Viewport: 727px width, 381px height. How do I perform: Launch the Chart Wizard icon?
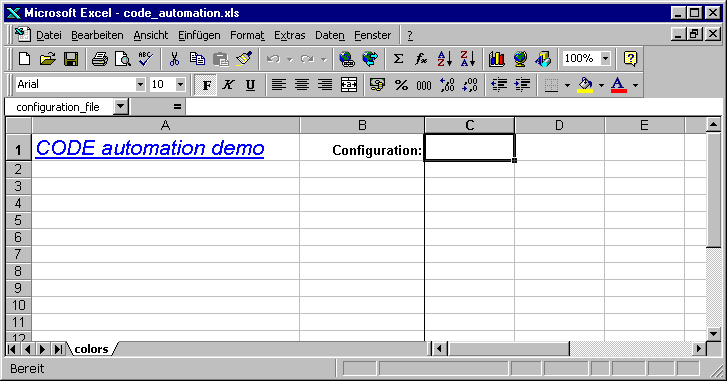click(497, 59)
